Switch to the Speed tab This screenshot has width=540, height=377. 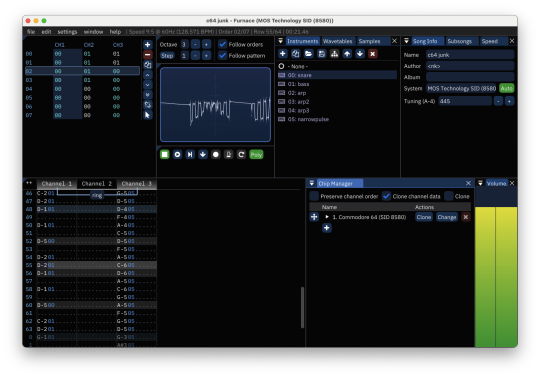[x=490, y=41]
